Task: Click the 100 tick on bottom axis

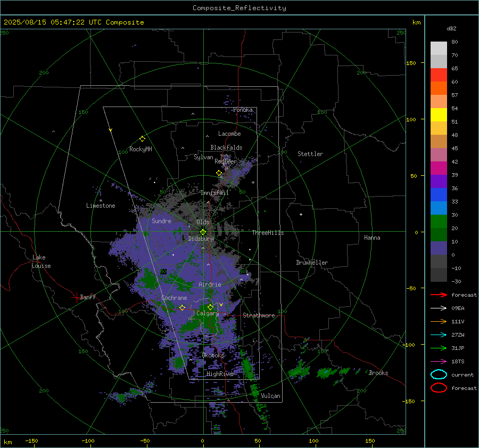Action: click(313, 441)
